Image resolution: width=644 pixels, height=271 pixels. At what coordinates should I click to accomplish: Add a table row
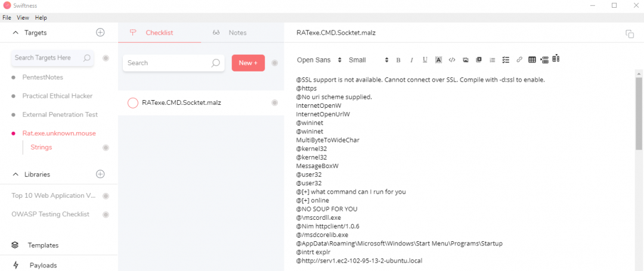click(544, 60)
